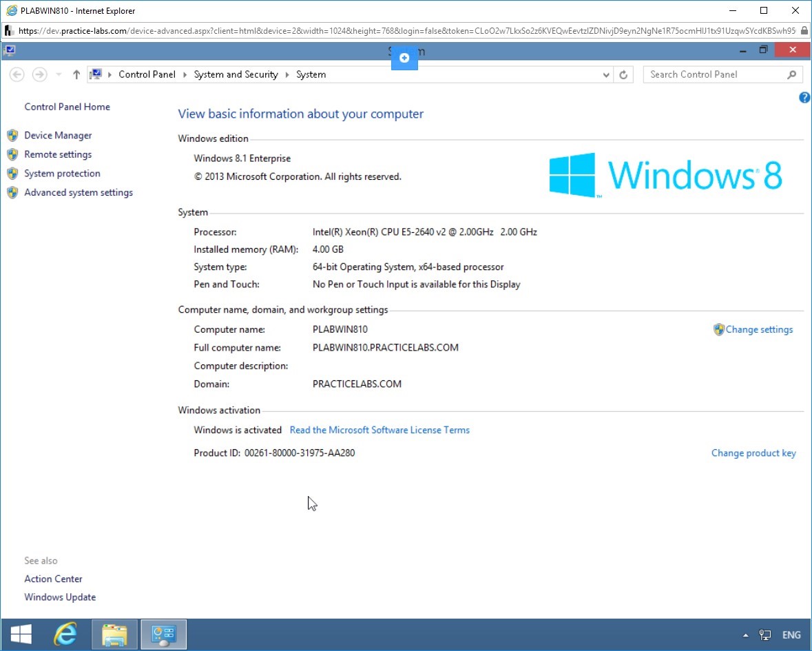
Task: Show hidden icons in the system tray
Action: pos(745,635)
